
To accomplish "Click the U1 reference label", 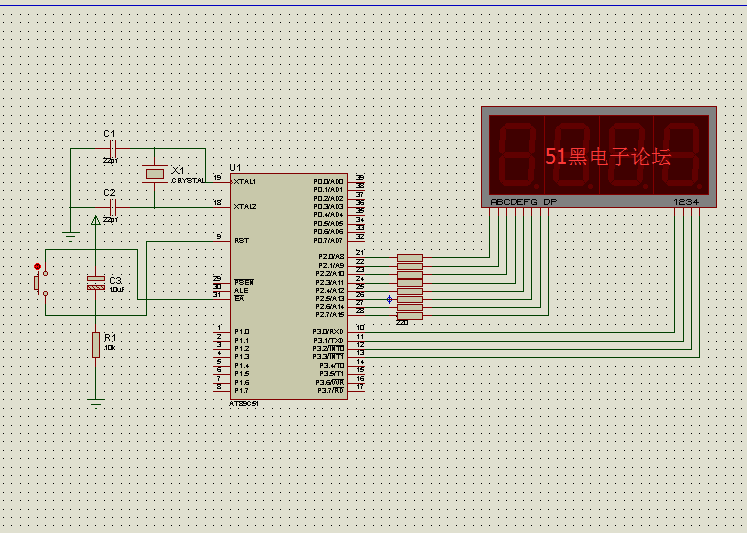I will pos(235,168).
